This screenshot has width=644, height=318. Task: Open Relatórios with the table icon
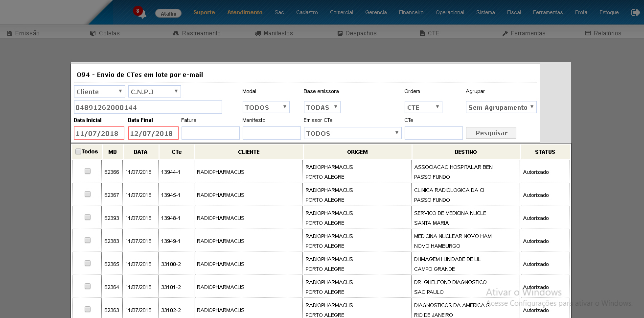[603, 33]
